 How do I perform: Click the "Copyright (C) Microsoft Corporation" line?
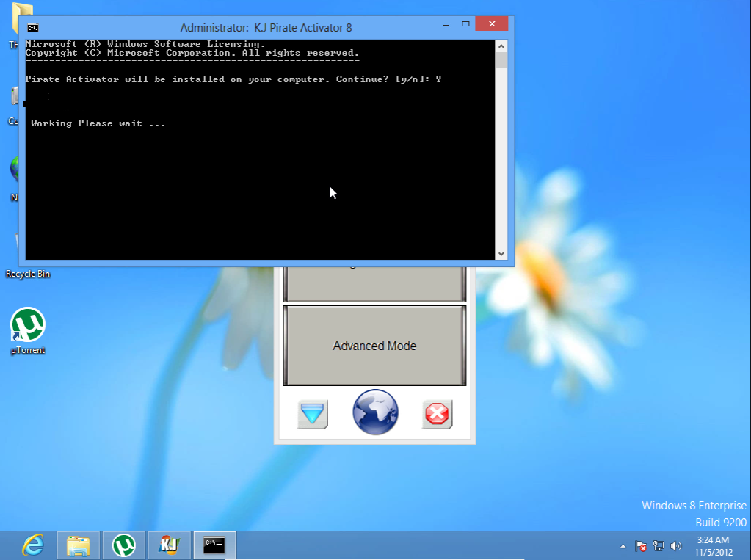pos(192,53)
